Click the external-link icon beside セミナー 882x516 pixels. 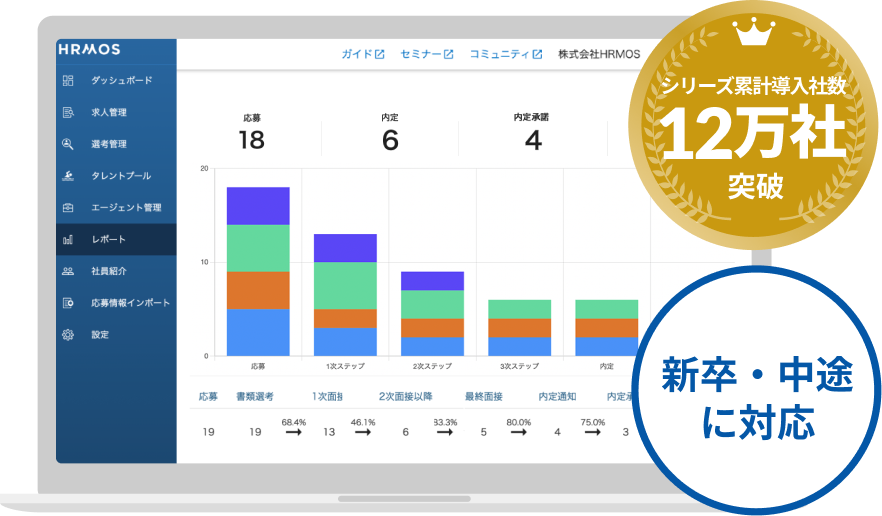449,54
